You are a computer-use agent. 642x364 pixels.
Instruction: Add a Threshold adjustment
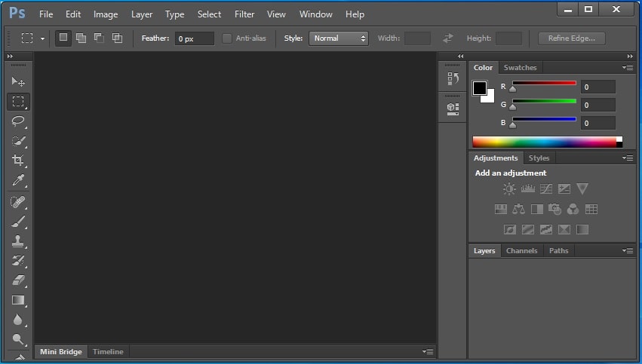pos(546,229)
